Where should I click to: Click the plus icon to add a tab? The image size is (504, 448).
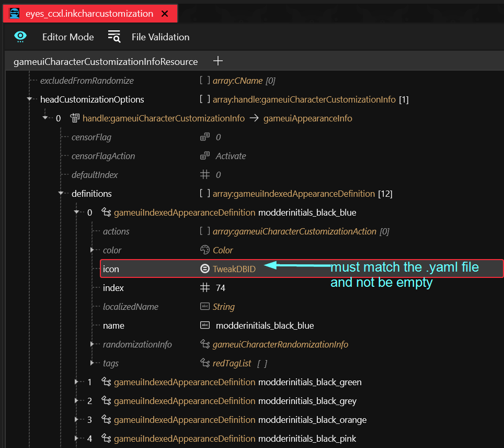point(218,61)
